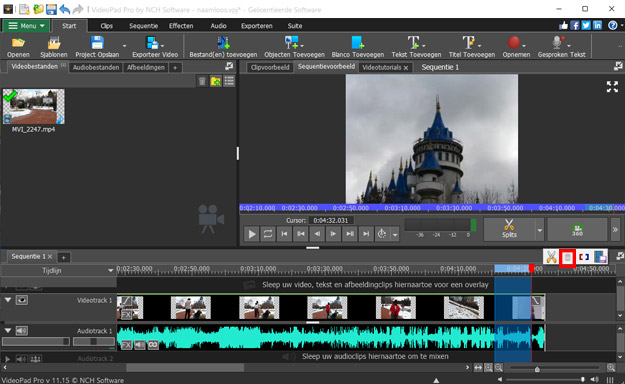Create new folder in media bin
The image size is (625, 384).
point(216,81)
